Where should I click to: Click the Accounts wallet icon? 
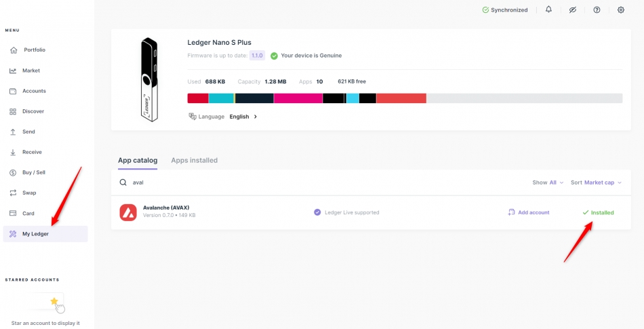[x=13, y=91]
